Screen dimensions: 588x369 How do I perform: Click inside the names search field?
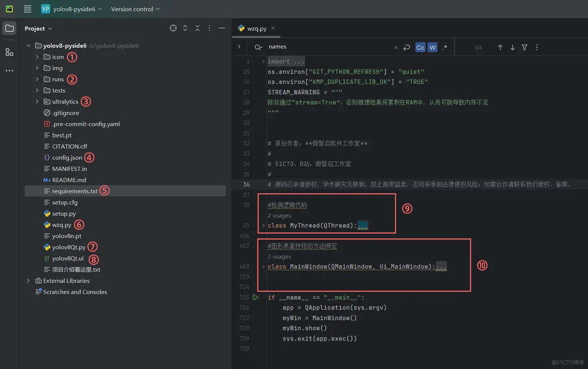point(298,47)
